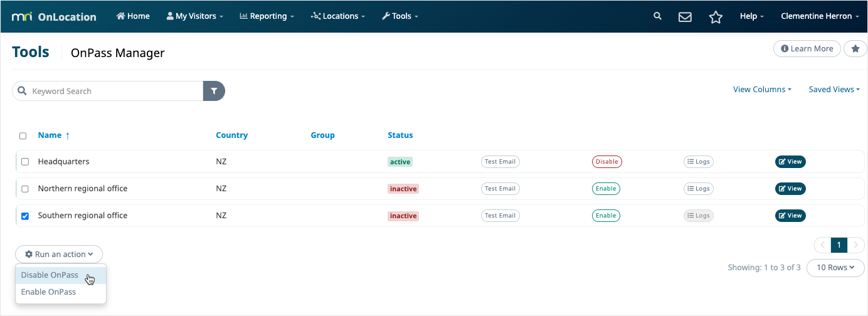Open the 10 Rows page size dropdown
Image resolution: width=868 pixels, height=316 pixels.
835,268
